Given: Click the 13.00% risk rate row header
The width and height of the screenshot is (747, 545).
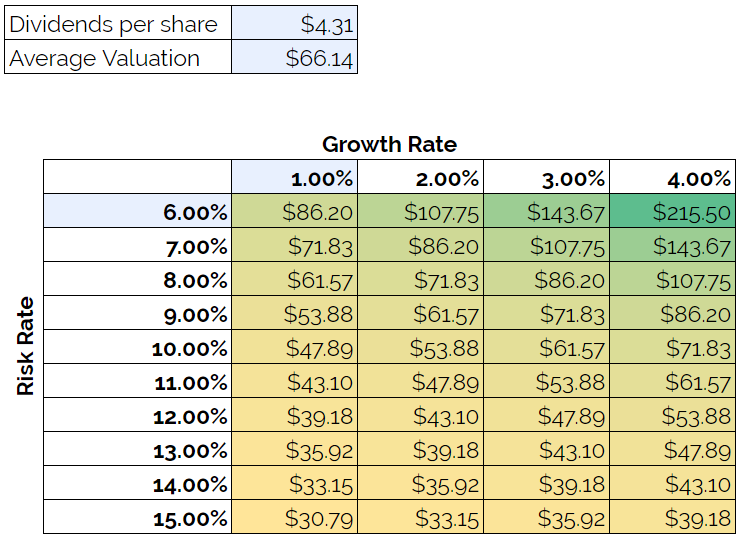Looking at the screenshot, I should coord(137,450).
